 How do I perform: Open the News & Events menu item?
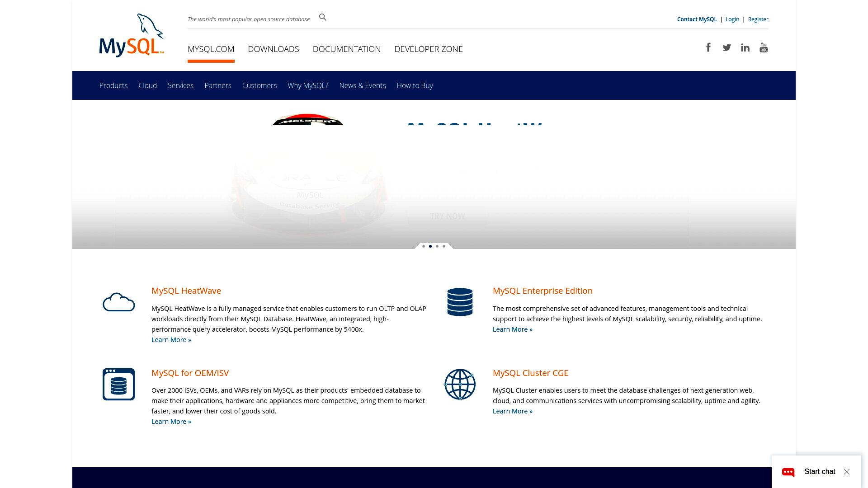[363, 85]
